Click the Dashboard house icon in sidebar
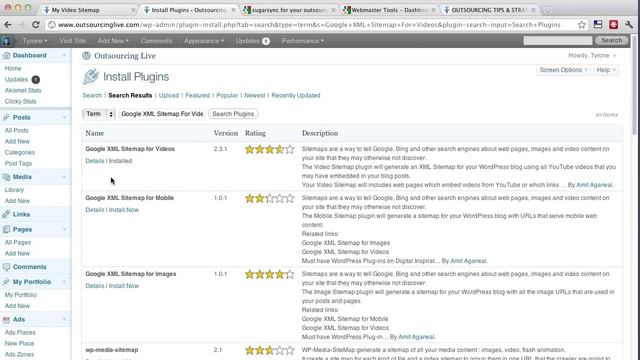640x360 pixels. [x=6, y=56]
